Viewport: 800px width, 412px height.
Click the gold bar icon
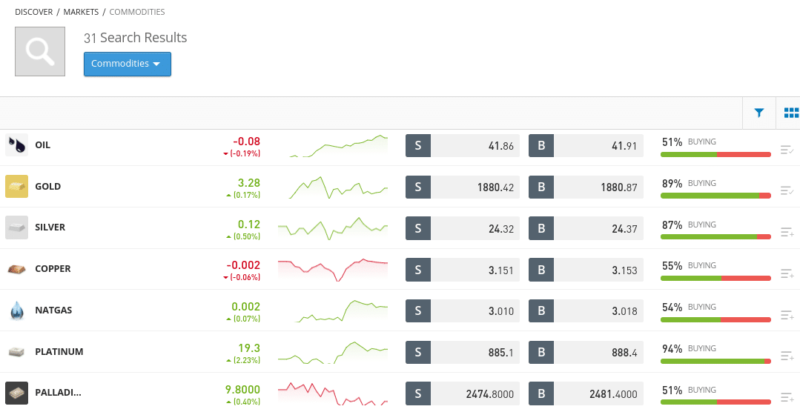tap(16, 186)
